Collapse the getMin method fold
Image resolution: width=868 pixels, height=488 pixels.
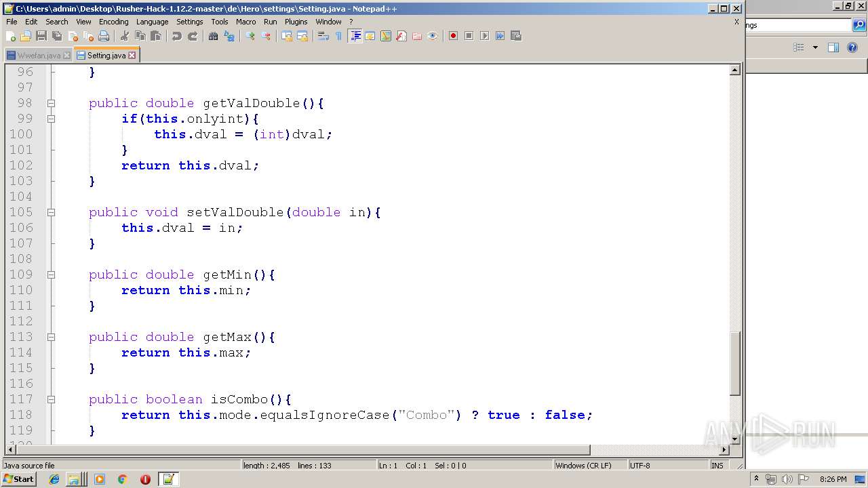click(51, 275)
